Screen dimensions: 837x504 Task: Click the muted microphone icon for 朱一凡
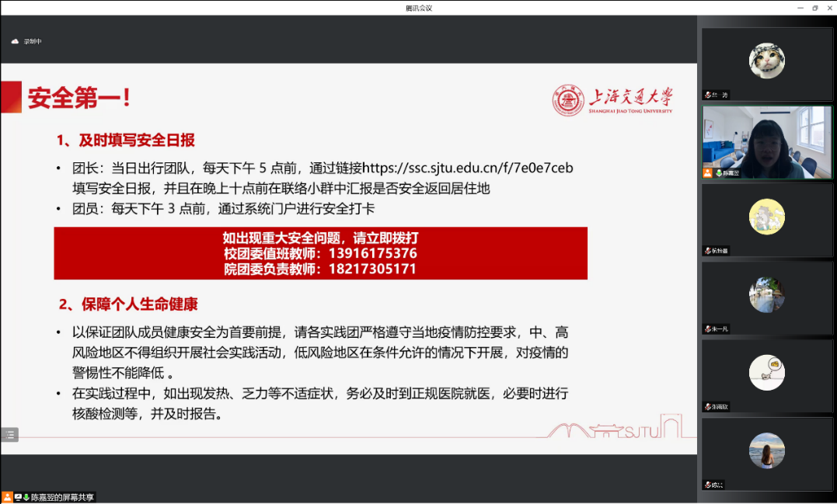pos(707,328)
